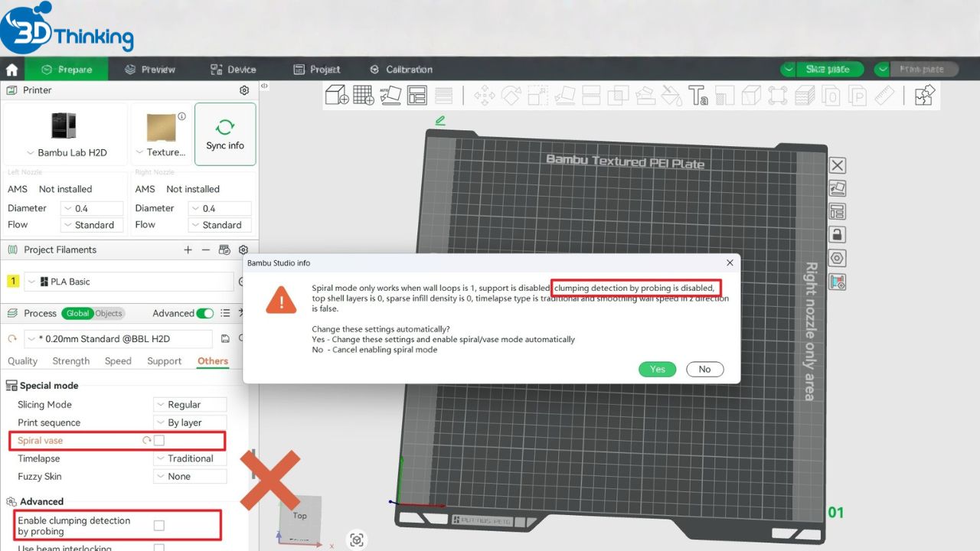The height and width of the screenshot is (551, 980).
Task: Open the Text shape tool
Action: pyautogui.click(x=698, y=96)
